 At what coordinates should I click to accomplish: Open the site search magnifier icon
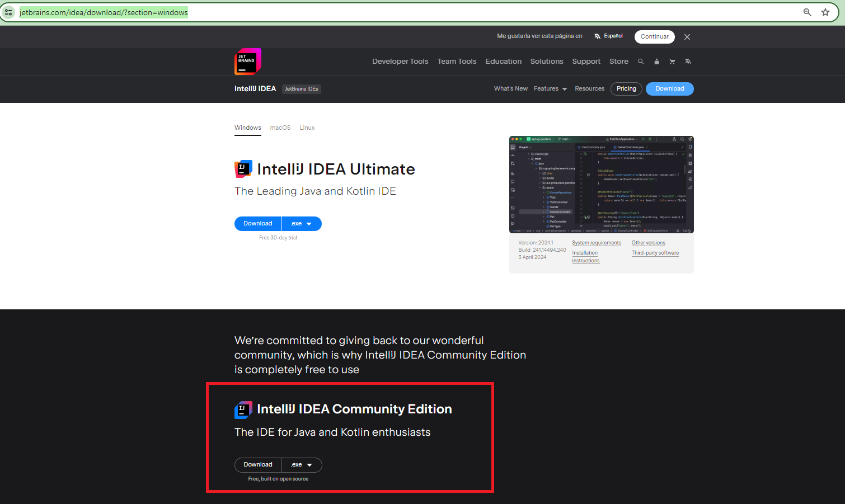(x=641, y=62)
